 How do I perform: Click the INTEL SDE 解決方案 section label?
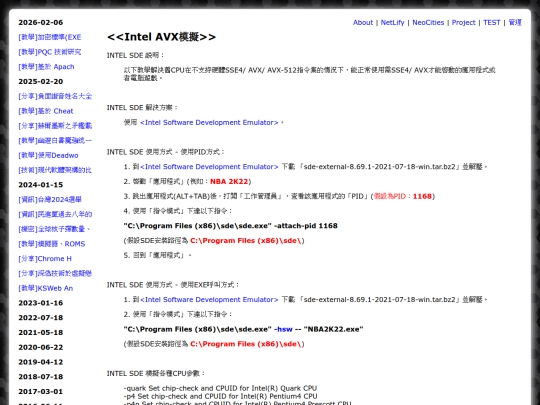(x=142, y=108)
